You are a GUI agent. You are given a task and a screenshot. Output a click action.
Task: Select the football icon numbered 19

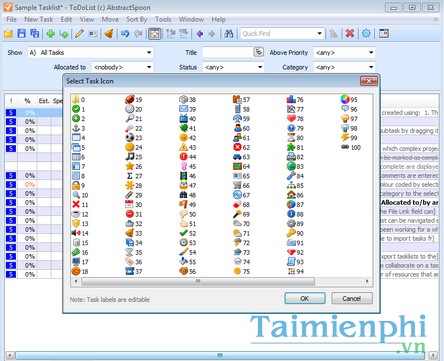129,99
